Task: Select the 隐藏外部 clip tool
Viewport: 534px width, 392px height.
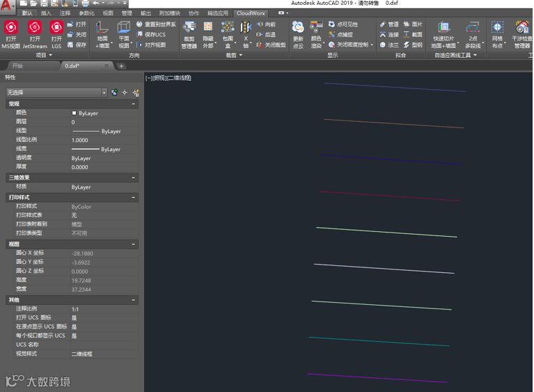Action: coord(208,35)
